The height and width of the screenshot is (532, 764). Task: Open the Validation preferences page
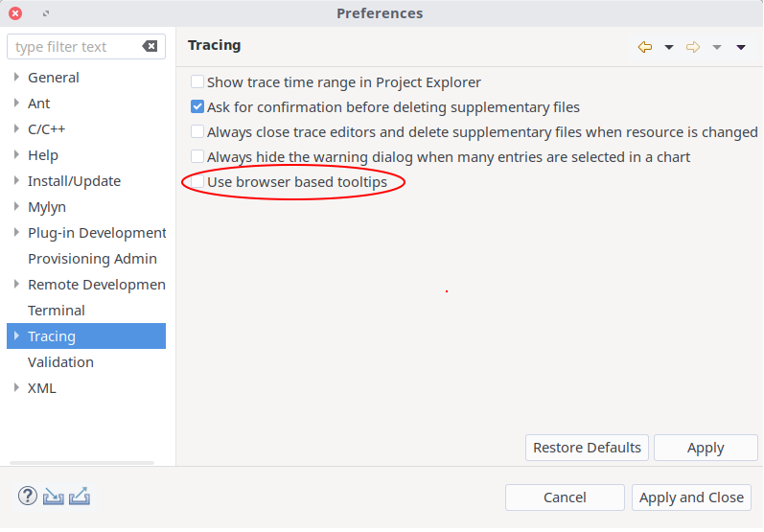[x=60, y=362]
